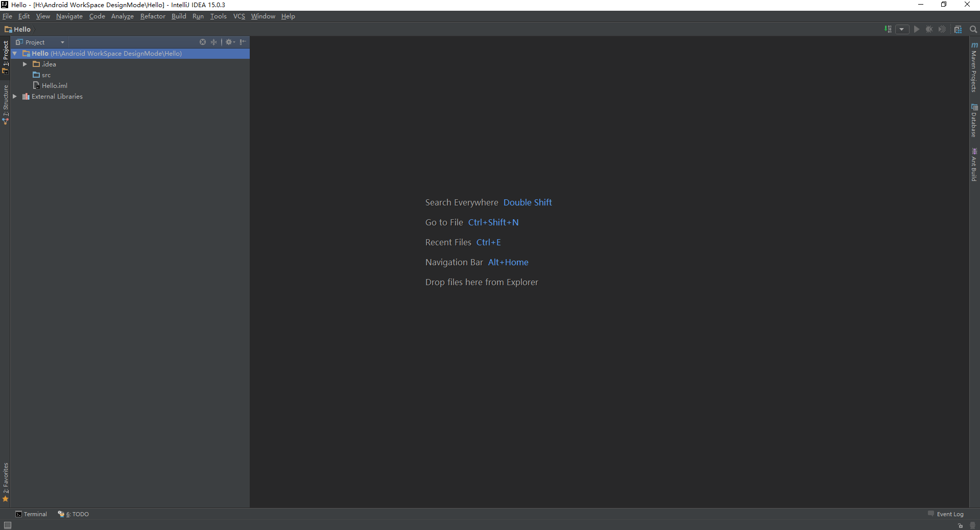980x530 pixels.
Task: Open the Tools menu
Action: coord(219,16)
